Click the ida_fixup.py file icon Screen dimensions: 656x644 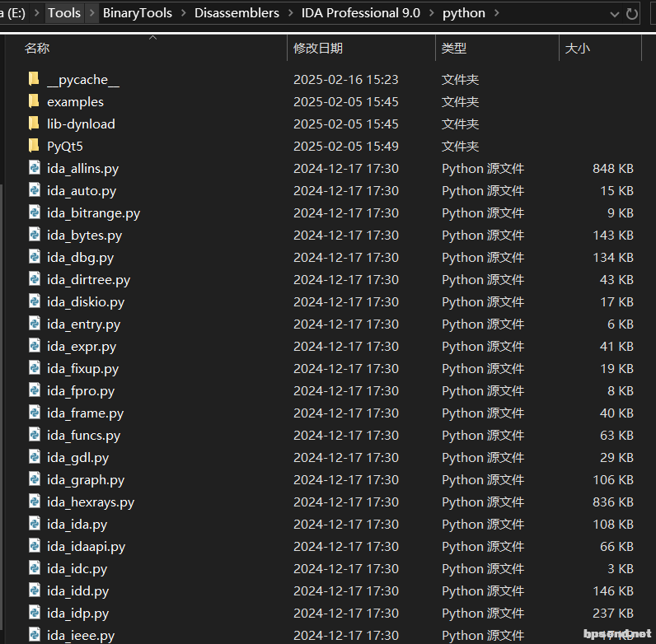tap(35, 367)
